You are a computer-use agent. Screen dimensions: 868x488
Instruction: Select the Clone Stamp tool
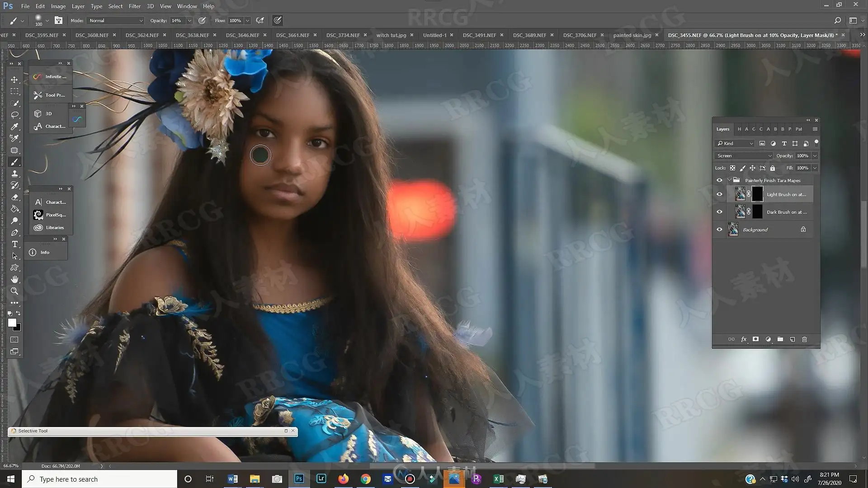pyautogui.click(x=14, y=174)
